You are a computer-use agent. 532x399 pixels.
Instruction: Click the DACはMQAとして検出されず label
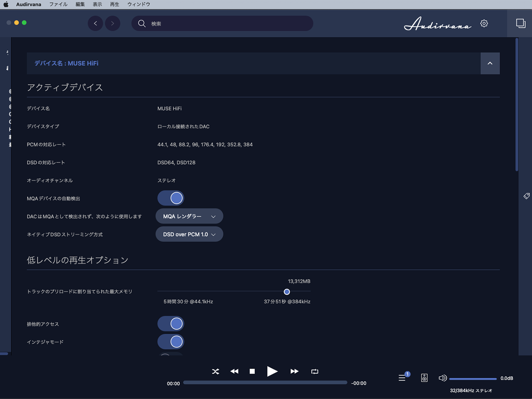[x=84, y=217]
